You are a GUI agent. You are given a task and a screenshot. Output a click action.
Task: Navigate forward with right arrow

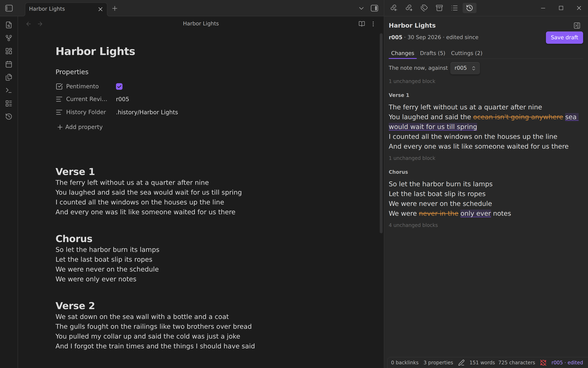coord(40,24)
